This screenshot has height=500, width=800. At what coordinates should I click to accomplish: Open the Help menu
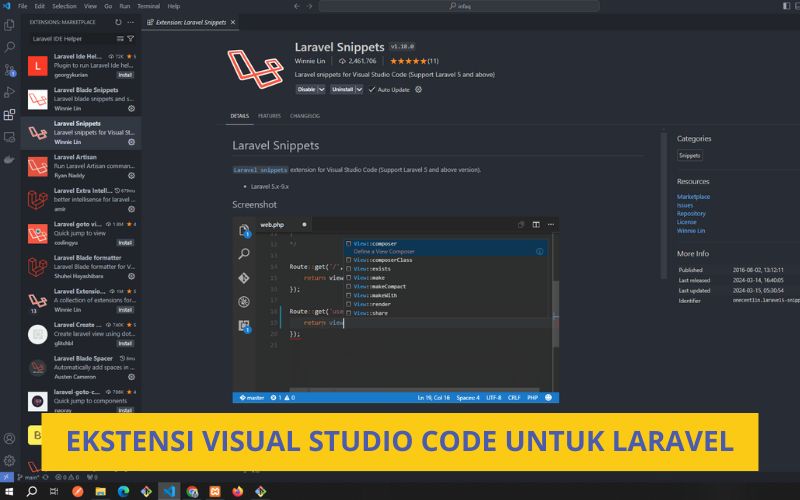[x=174, y=6]
